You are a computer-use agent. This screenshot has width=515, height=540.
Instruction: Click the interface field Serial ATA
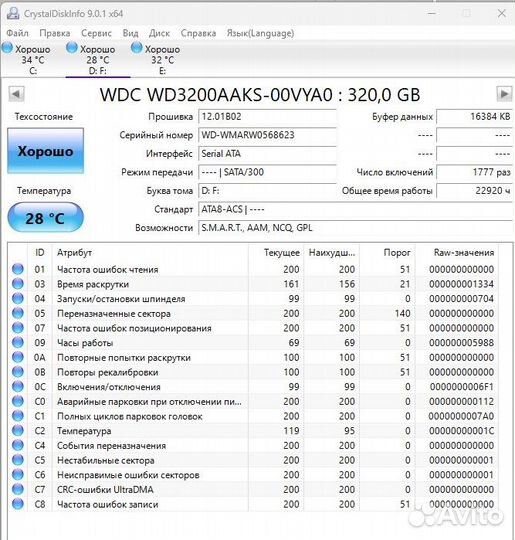tap(267, 154)
